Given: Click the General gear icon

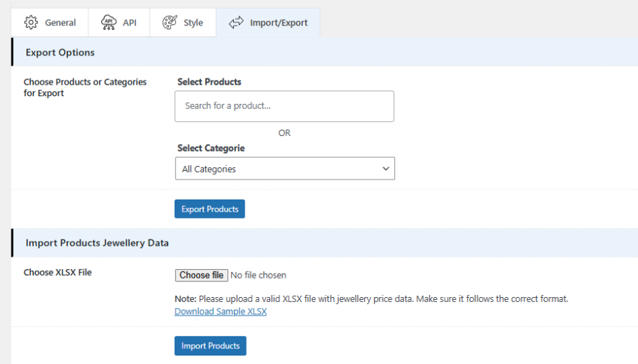Looking at the screenshot, I should pos(31,22).
